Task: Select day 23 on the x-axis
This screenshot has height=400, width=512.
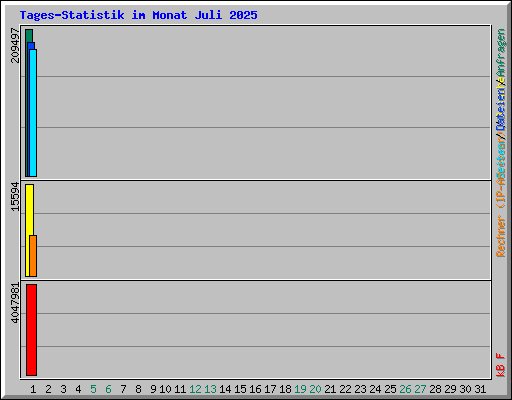Action: click(x=360, y=389)
